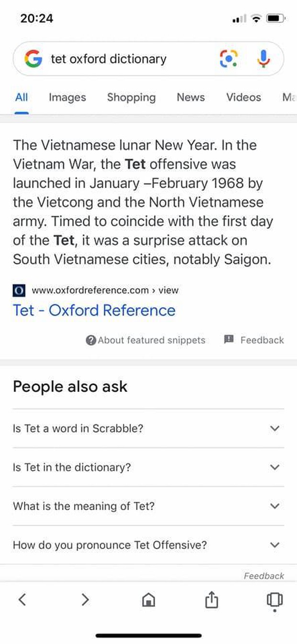297x644 pixels.
Task: Go forward with the browser forward arrow
Action: tap(85, 599)
